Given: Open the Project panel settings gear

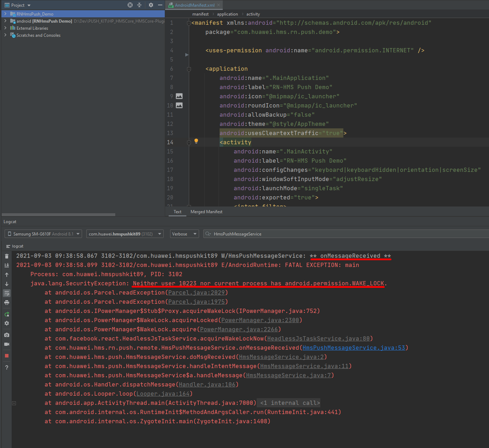Looking at the screenshot, I should point(151,5).
